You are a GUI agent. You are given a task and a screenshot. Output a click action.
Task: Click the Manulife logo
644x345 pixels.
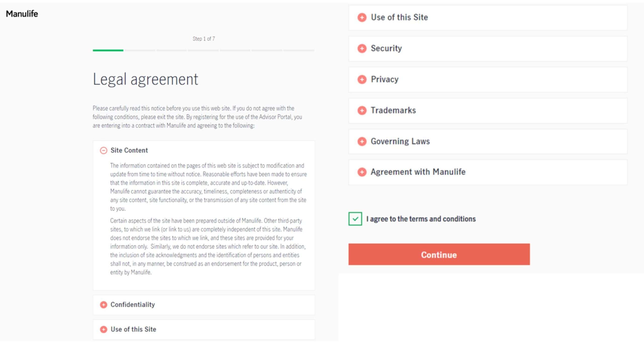pos(22,14)
